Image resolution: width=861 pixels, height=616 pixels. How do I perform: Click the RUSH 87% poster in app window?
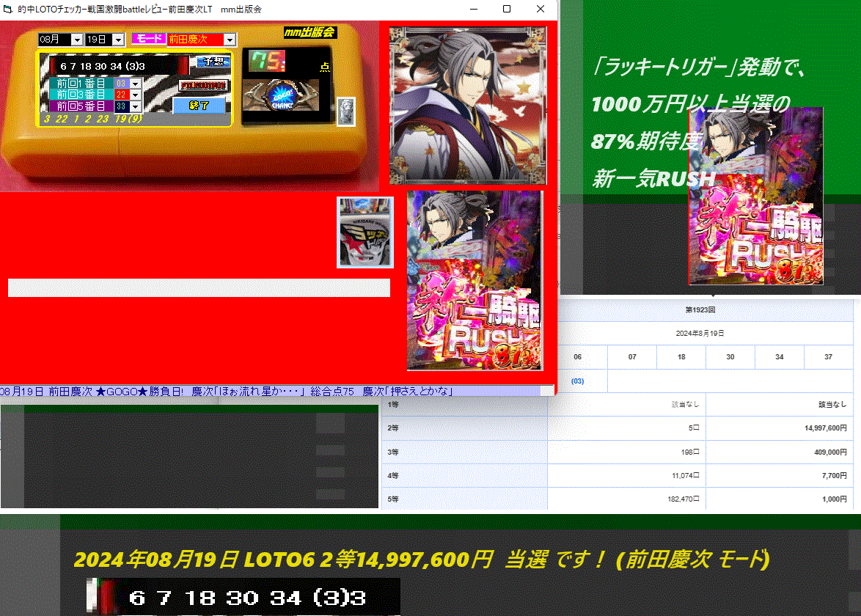[475, 281]
